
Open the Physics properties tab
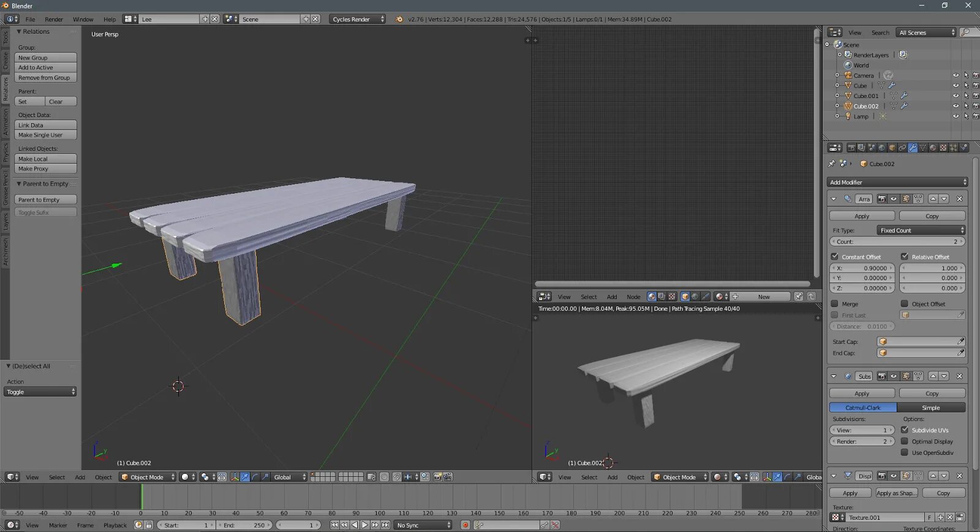pos(963,148)
